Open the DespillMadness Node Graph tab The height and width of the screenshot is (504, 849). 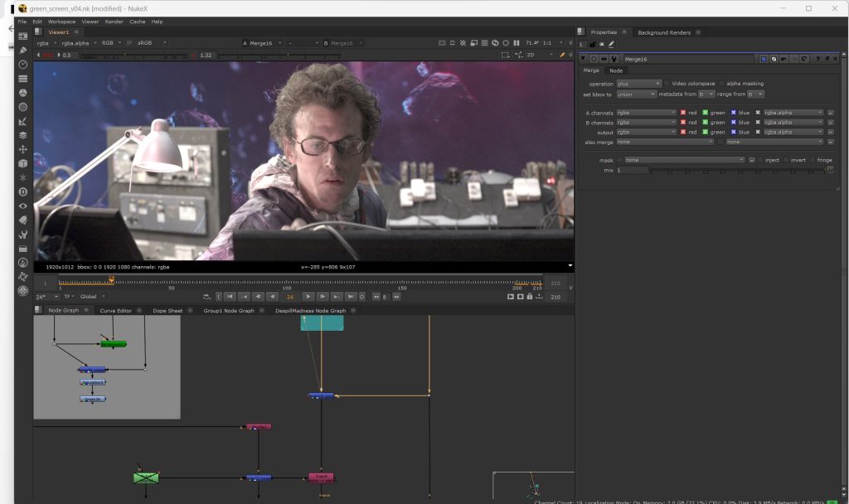click(x=310, y=311)
